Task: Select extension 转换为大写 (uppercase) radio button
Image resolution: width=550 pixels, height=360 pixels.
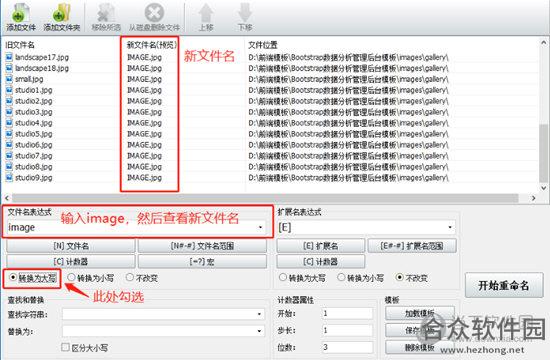Action: [283, 277]
